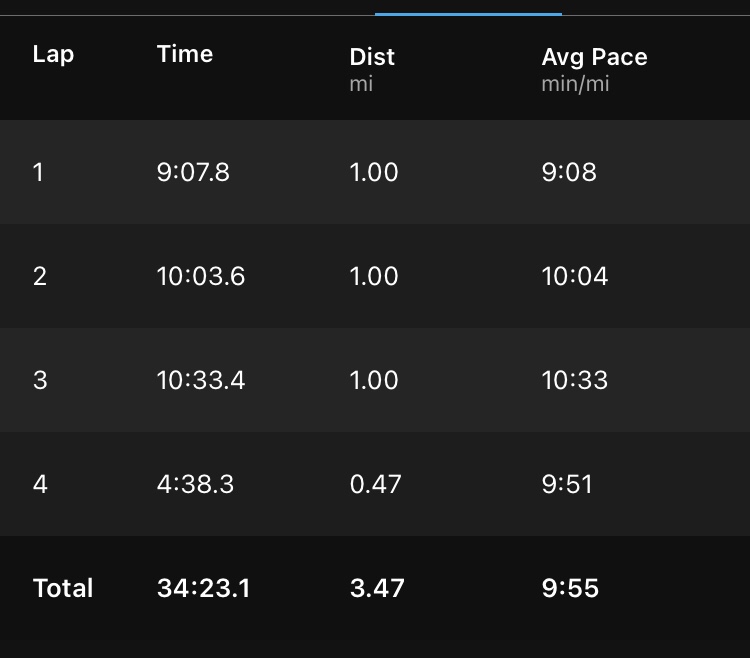Click lap 3 time 10:33.4
Image resolution: width=750 pixels, height=658 pixels.
point(201,380)
